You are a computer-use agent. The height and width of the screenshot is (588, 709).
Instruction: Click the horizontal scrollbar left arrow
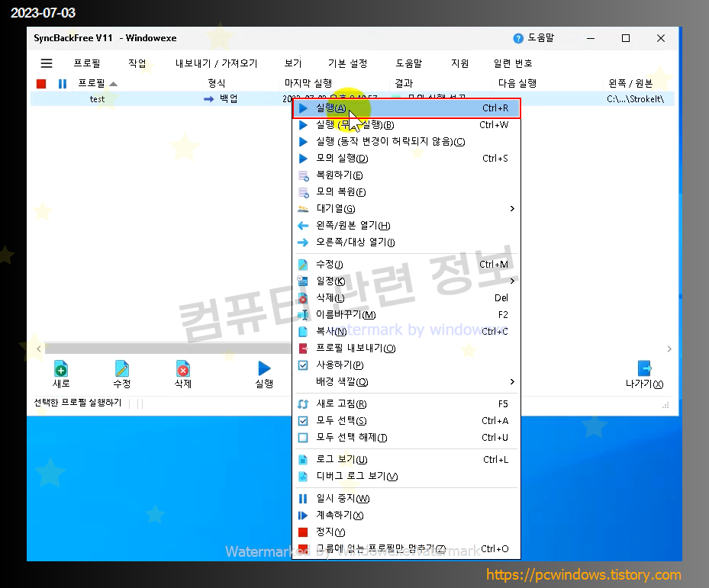point(39,349)
